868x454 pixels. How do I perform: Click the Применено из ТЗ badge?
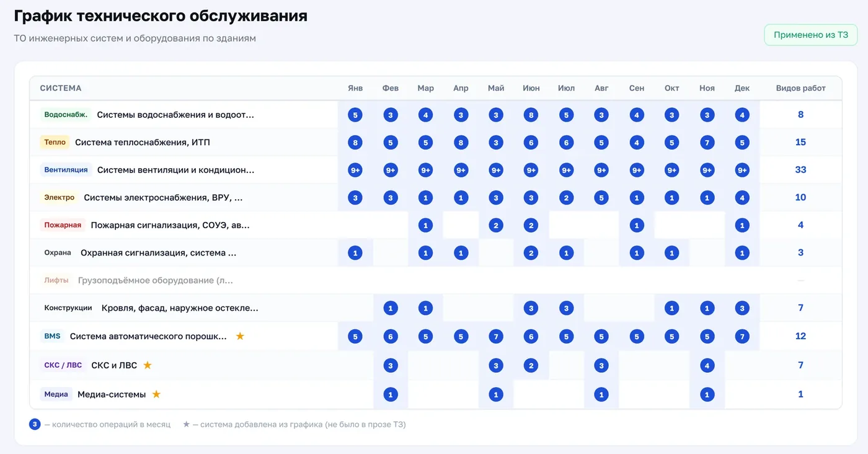(x=811, y=35)
